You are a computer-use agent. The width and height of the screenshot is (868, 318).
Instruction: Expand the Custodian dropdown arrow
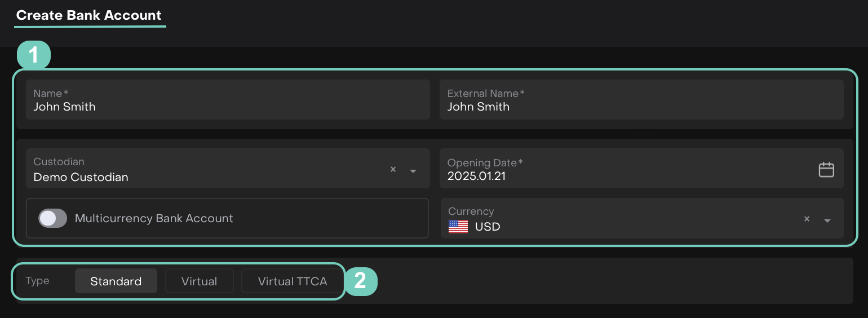(413, 171)
